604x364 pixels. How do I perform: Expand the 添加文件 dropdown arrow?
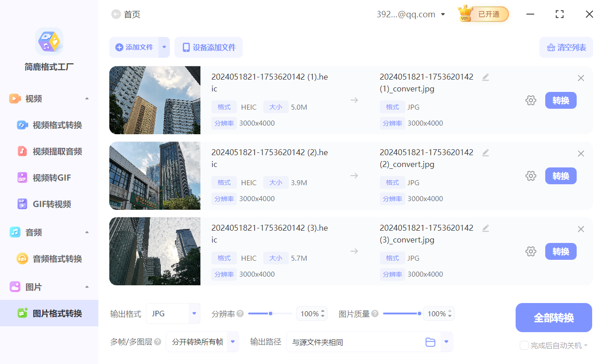point(164,47)
